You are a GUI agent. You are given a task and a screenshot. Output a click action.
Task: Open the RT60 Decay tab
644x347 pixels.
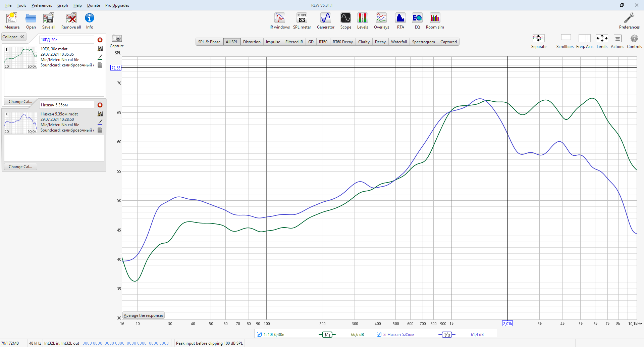343,42
